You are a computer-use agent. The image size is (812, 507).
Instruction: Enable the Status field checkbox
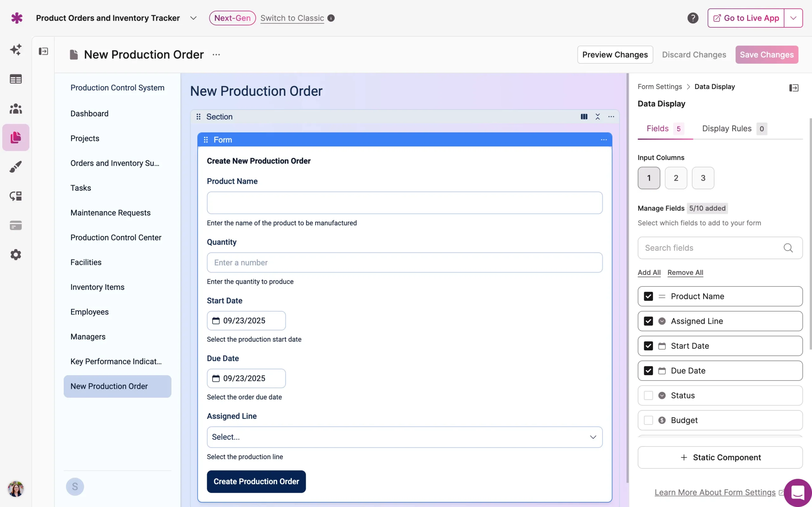pyautogui.click(x=648, y=396)
